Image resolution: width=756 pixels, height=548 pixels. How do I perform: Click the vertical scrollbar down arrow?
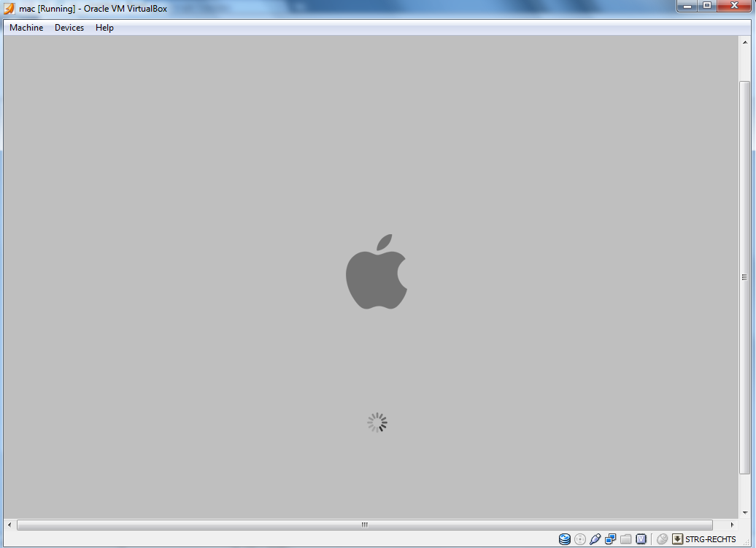pyautogui.click(x=745, y=513)
